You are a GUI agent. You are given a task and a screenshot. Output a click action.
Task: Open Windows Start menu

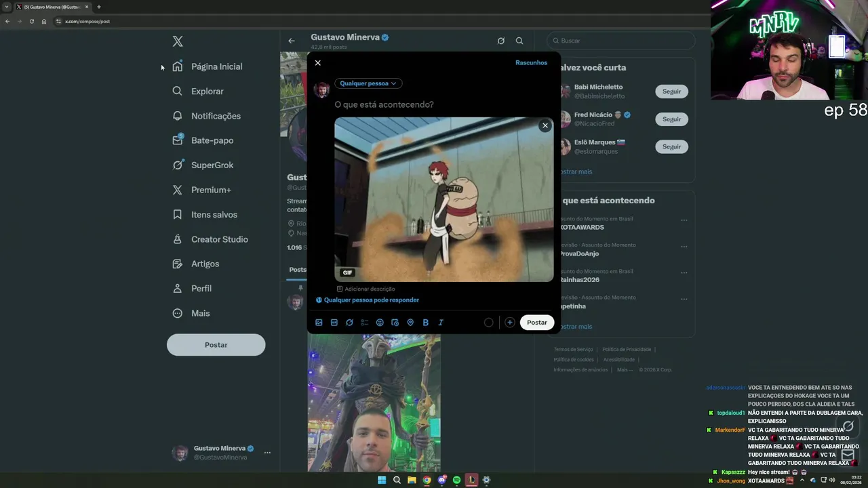click(x=382, y=480)
